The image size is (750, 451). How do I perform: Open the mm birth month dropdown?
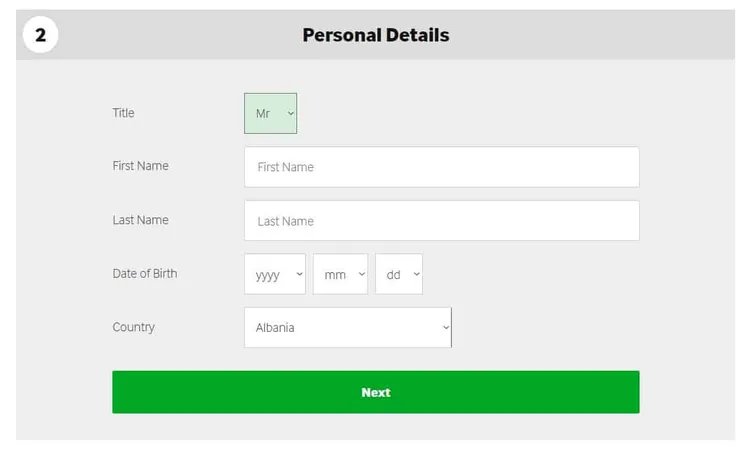point(340,275)
